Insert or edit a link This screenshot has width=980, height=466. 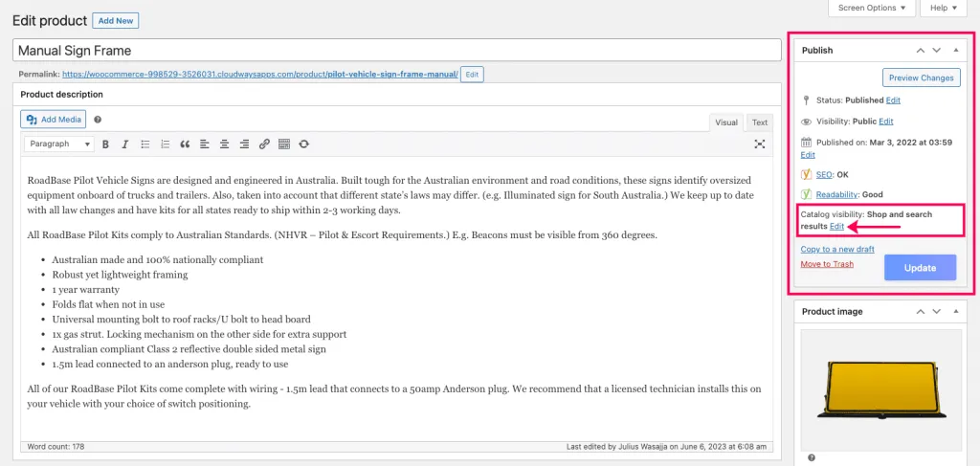pyautogui.click(x=264, y=144)
